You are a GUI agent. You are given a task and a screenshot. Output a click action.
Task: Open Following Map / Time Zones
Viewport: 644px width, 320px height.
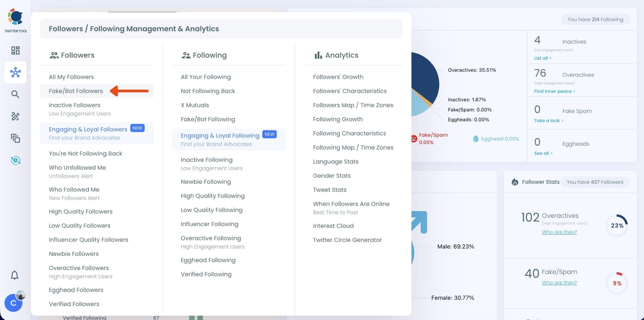coord(353,148)
